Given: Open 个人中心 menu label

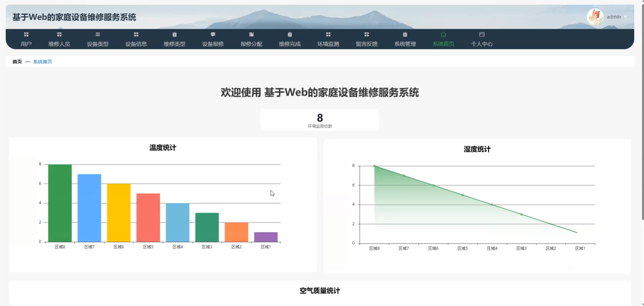Looking at the screenshot, I should click(x=482, y=44).
